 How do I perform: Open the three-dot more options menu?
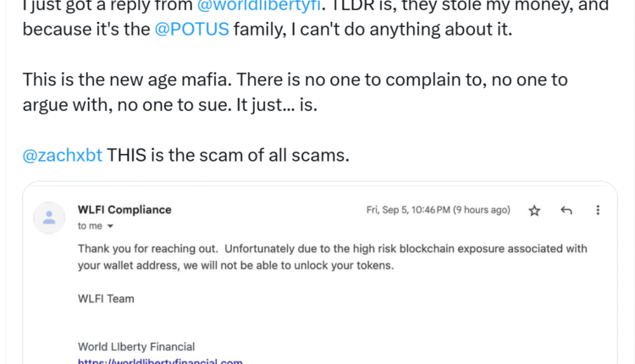pyautogui.click(x=598, y=210)
